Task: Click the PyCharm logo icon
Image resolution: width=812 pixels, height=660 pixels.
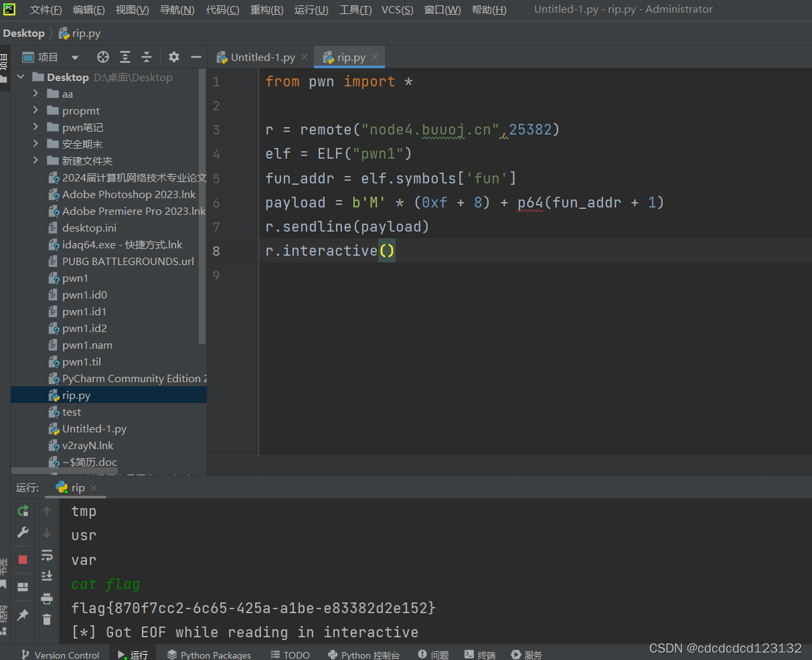Action: [x=9, y=9]
